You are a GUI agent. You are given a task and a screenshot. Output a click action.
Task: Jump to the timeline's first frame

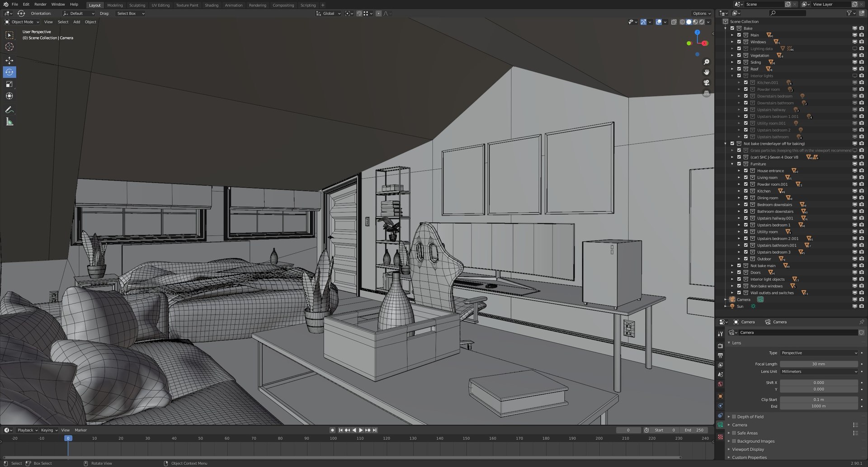(x=340, y=430)
